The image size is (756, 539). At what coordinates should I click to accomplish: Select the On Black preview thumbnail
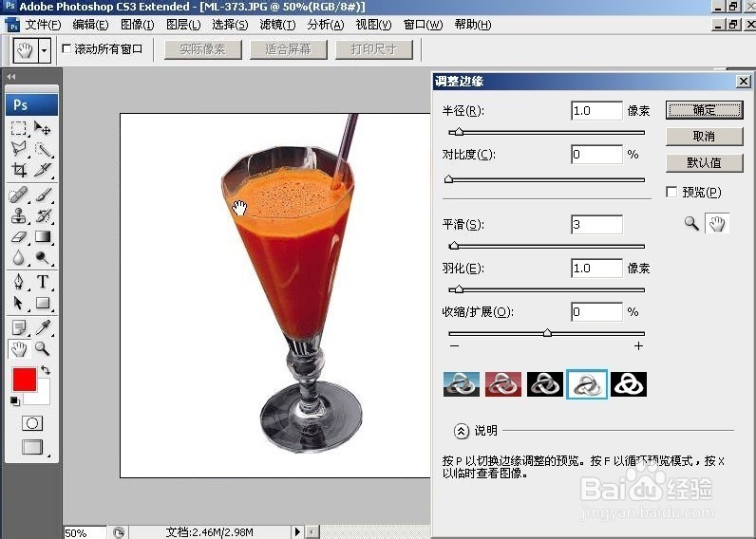545,384
